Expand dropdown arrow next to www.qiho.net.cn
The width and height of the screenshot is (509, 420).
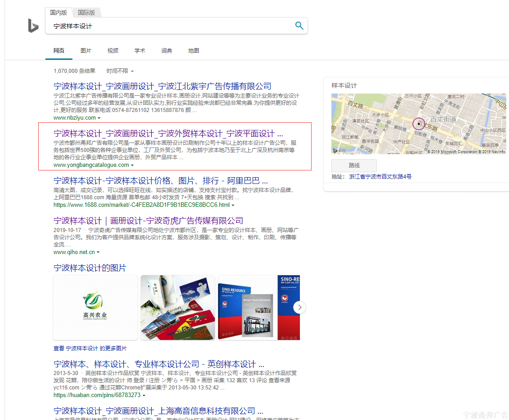(98, 252)
